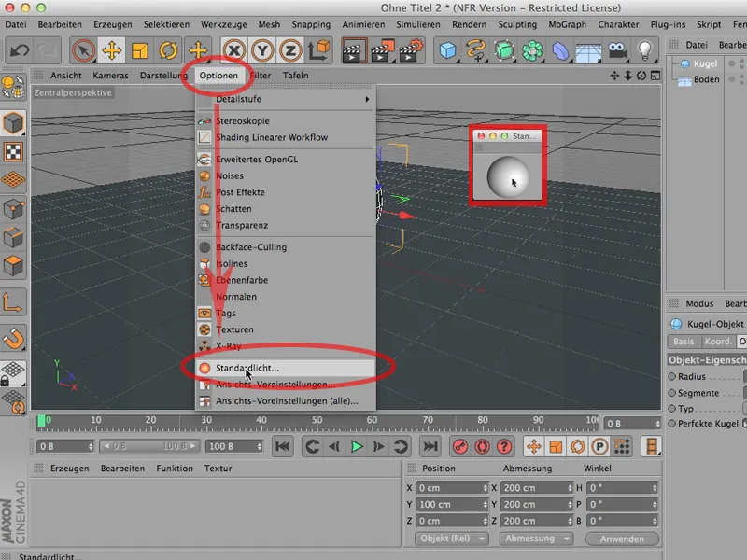Toggle viewport layout maximize icon
This screenshot has width=747, height=560.
point(655,76)
